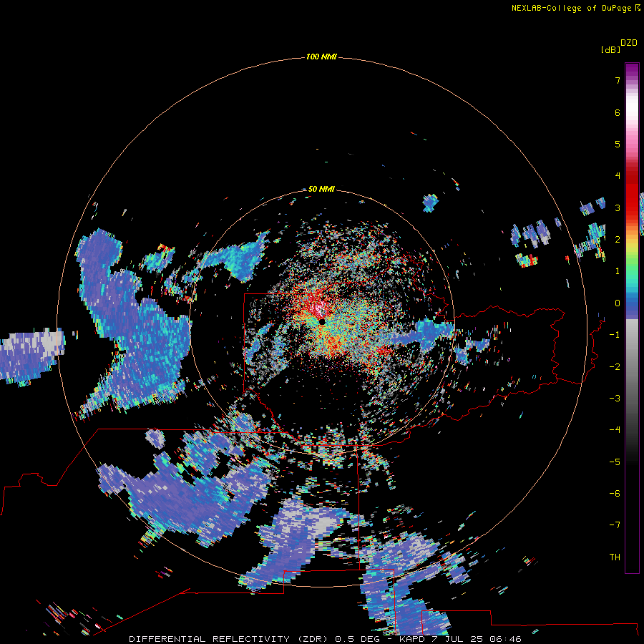
Task: Click the -7 dB scale label
Action: (x=615, y=525)
